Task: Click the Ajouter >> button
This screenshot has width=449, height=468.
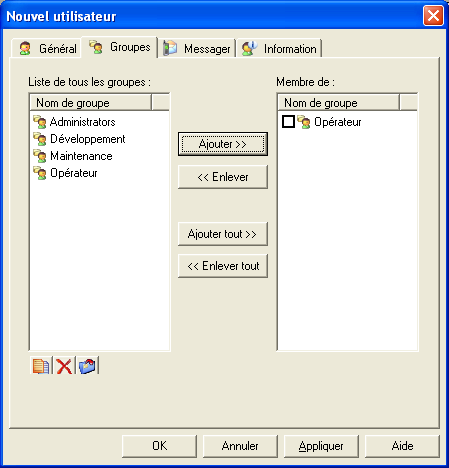Action: 223,144
